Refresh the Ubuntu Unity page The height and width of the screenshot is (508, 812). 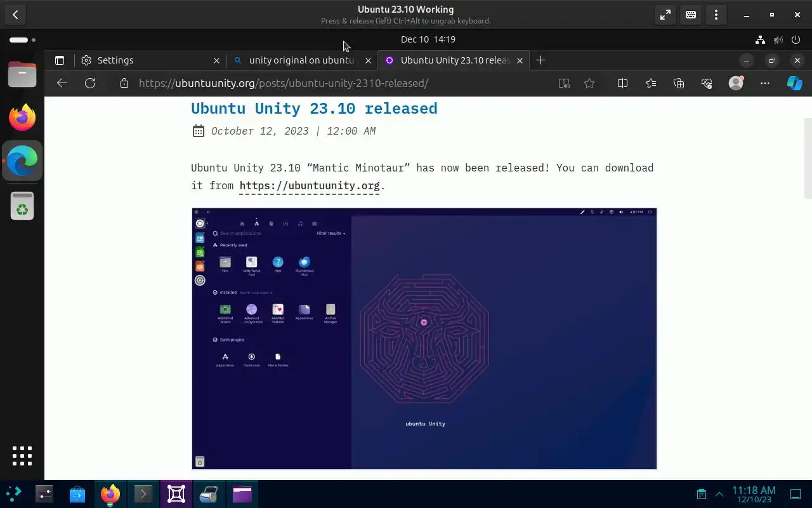pyautogui.click(x=90, y=83)
